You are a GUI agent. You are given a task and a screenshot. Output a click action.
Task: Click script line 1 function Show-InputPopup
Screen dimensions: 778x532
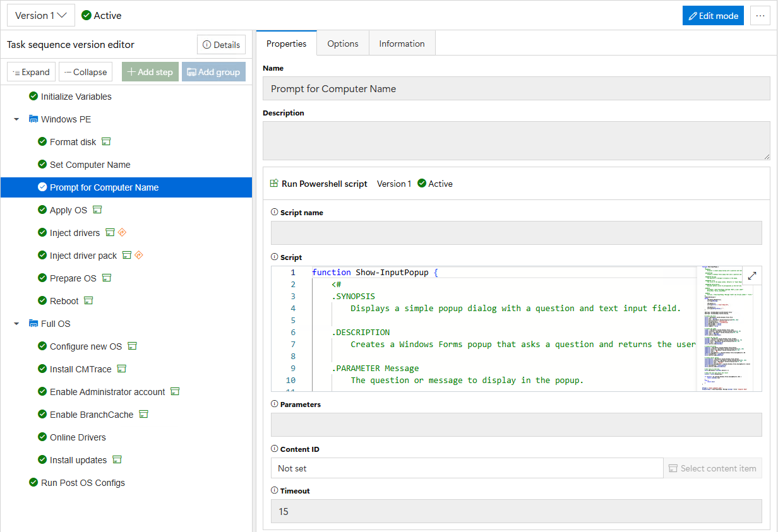(374, 273)
